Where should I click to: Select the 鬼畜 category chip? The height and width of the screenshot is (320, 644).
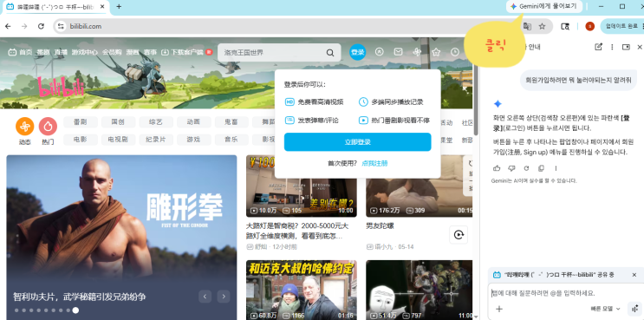[x=231, y=122]
